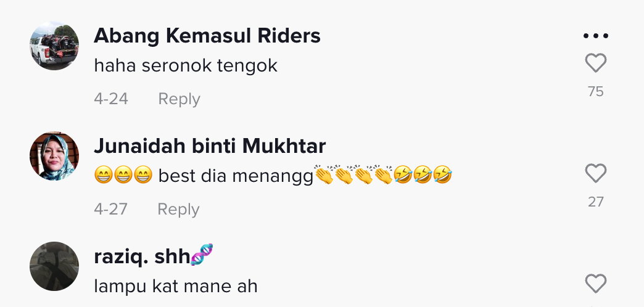
Task: Click the 4-27 comment date
Action: (111, 210)
